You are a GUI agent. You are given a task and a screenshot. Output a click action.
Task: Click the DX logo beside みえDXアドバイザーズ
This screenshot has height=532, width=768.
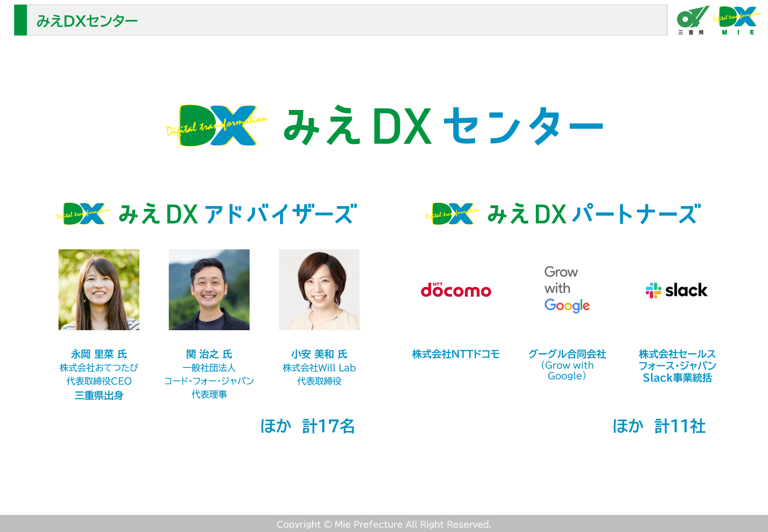click(x=83, y=214)
